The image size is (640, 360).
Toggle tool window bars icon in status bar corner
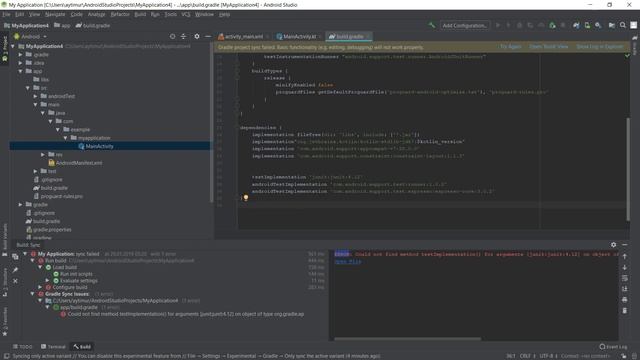tap(6, 356)
